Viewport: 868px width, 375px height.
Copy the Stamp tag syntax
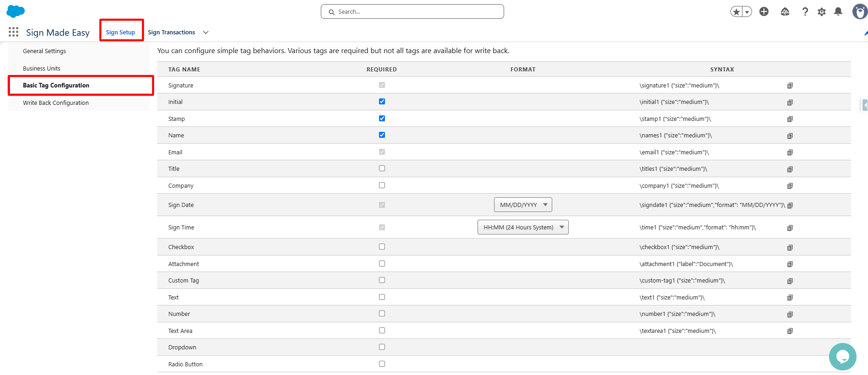(790, 119)
